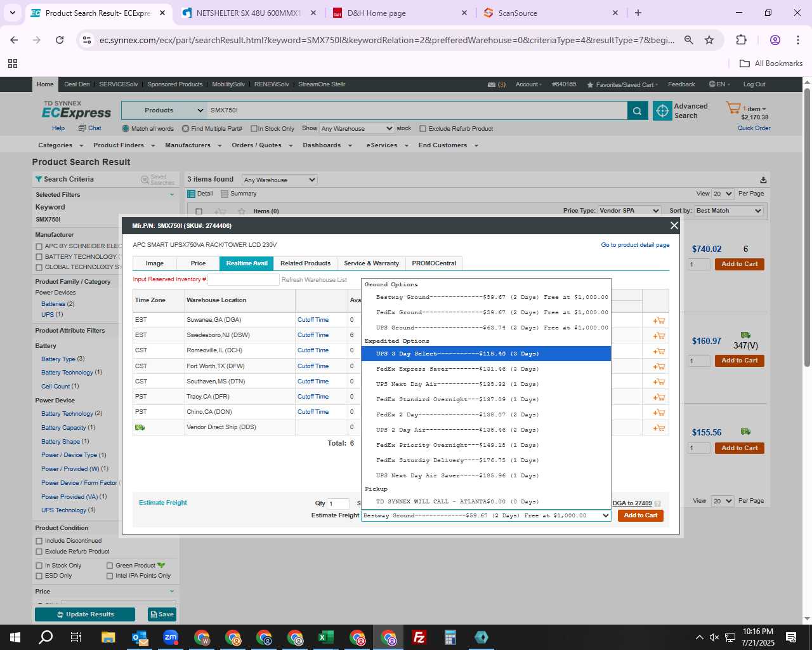Check Include Discontinued option
Screen dimensions: 812x650
(39, 541)
